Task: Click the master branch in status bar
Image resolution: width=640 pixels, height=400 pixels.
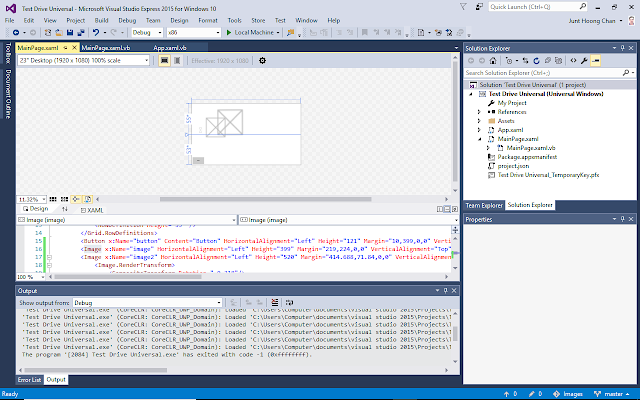Action: pos(612,394)
